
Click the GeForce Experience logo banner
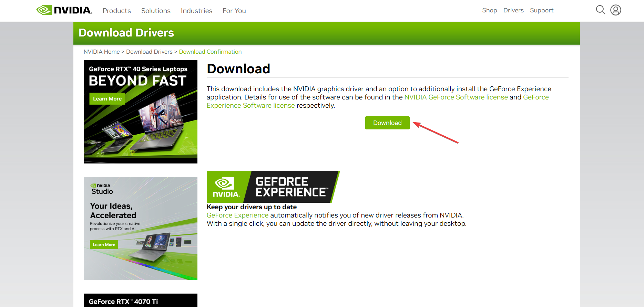click(273, 187)
